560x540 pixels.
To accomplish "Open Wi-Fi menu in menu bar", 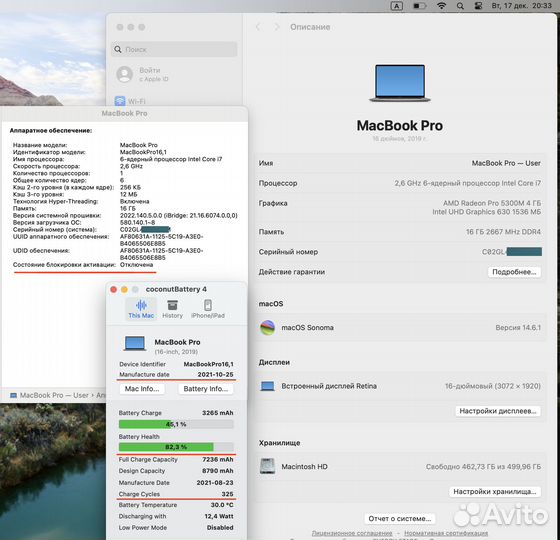I will [442, 6].
